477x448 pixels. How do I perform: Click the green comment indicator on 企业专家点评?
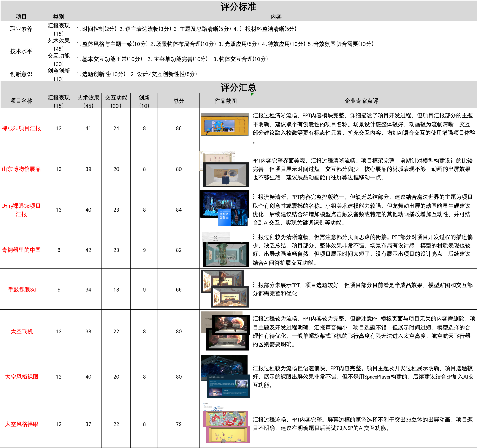[x=252, y=94]
